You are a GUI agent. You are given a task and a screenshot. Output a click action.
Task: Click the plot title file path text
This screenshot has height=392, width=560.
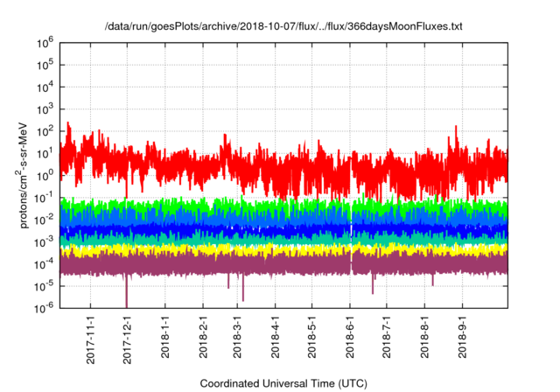tap(283, 26)
